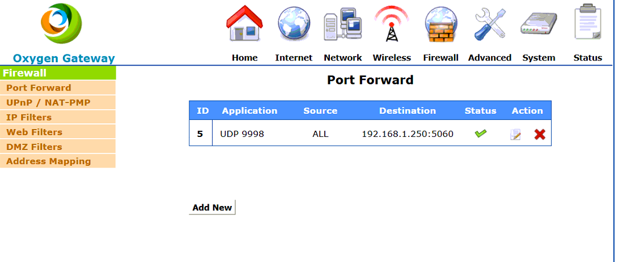Viewport: 644px width, 262px height.
Task: Select Web Filters from the sidebar
Action: 34,132
